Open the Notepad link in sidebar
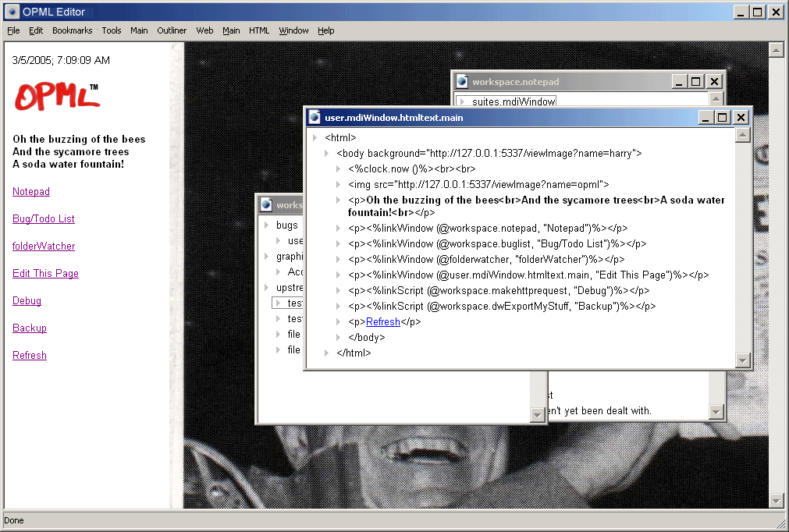The image size is (789, 532). 31,192
